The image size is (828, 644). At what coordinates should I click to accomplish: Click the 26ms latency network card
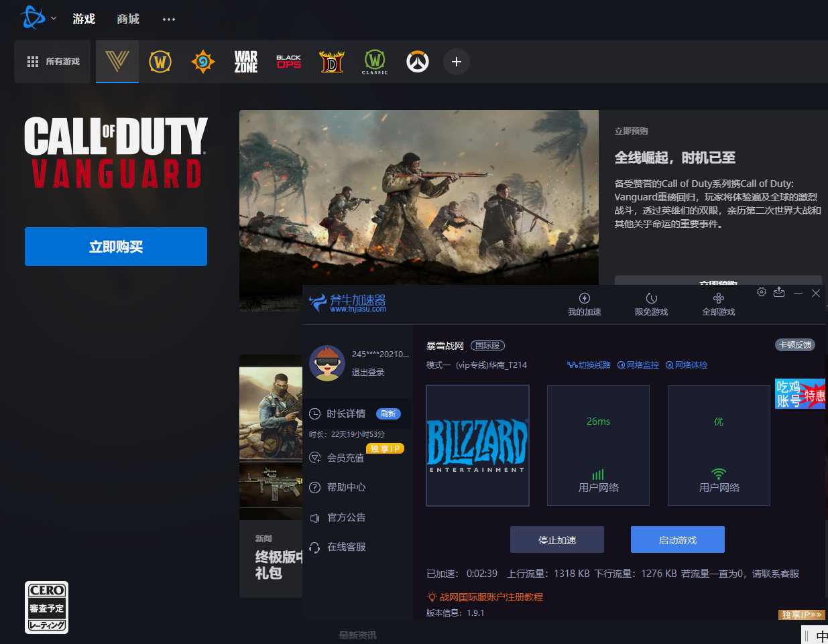(x=599, y=446)
